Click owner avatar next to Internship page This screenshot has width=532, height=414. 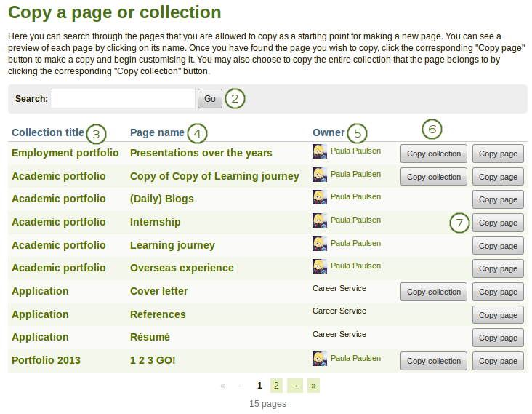pyautogui.click(x=320, y=220)
